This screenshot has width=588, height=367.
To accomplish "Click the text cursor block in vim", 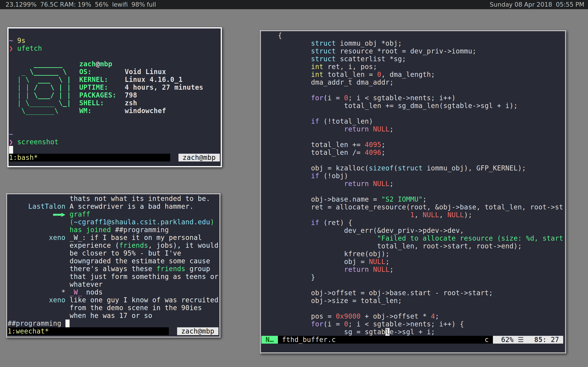I will 387,332.
